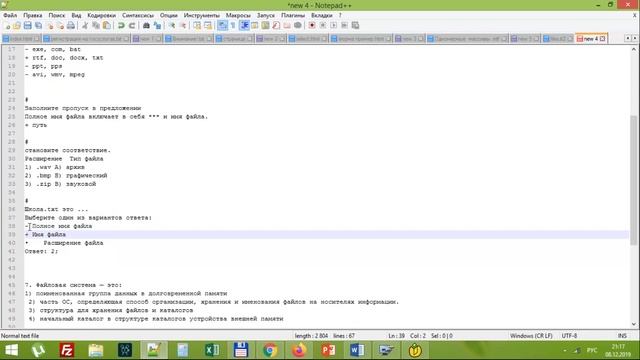
Task: Click the Close All toolbar icon
Action: click(x=60, y=26)
